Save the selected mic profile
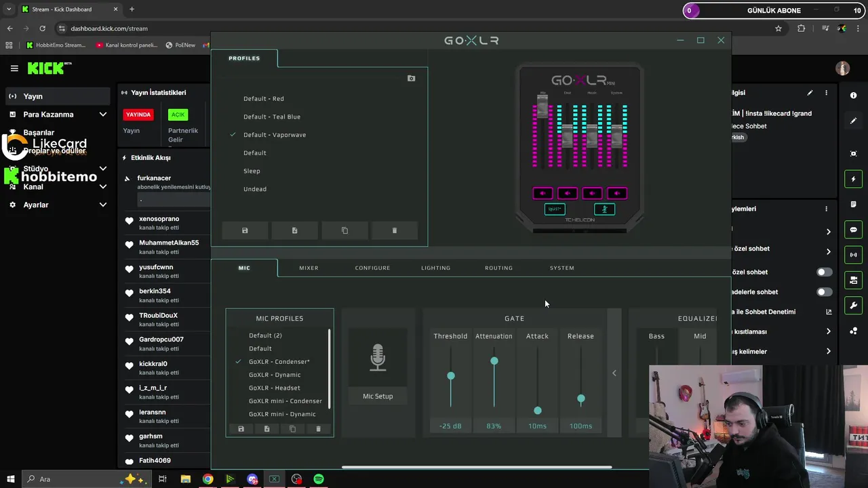The width and height of the screenshot is (868, 488). [241, 429]
